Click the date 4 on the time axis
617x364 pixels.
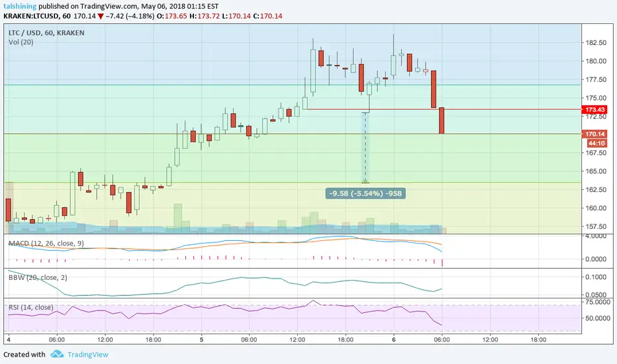[x=9, y=340]
